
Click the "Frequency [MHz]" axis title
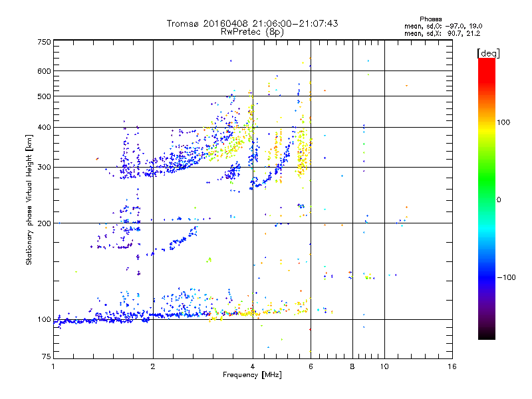[252, 375]
